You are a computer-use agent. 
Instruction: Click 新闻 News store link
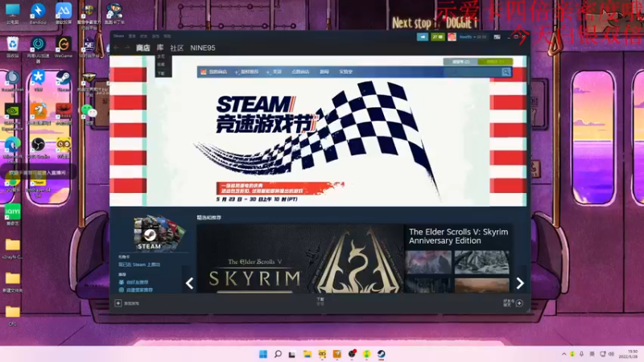click(x=324, y=72)
